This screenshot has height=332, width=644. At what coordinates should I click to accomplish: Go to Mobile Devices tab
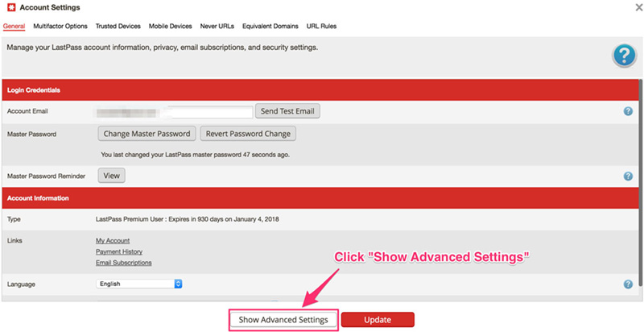pos(170,26)
